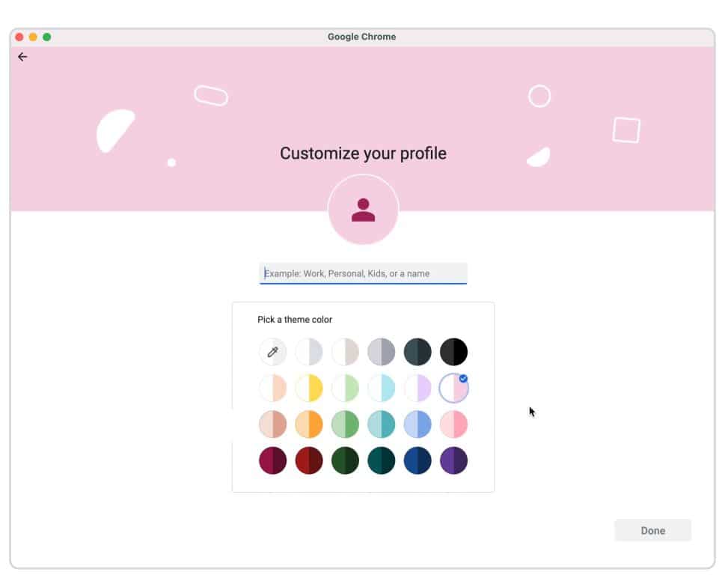Select the dark forest green theme color
The height and width of the screenshot is (587, 728).
[x=345, y=460]
